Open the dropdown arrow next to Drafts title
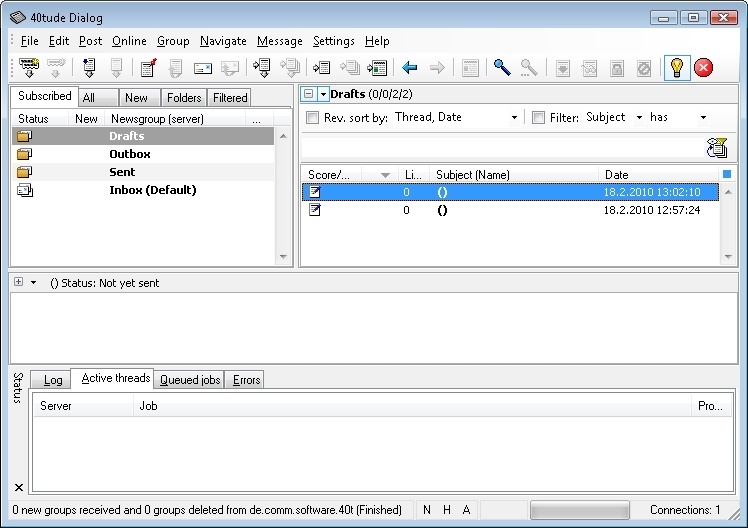Screen dimensions: 748x528 pos(323,94)
